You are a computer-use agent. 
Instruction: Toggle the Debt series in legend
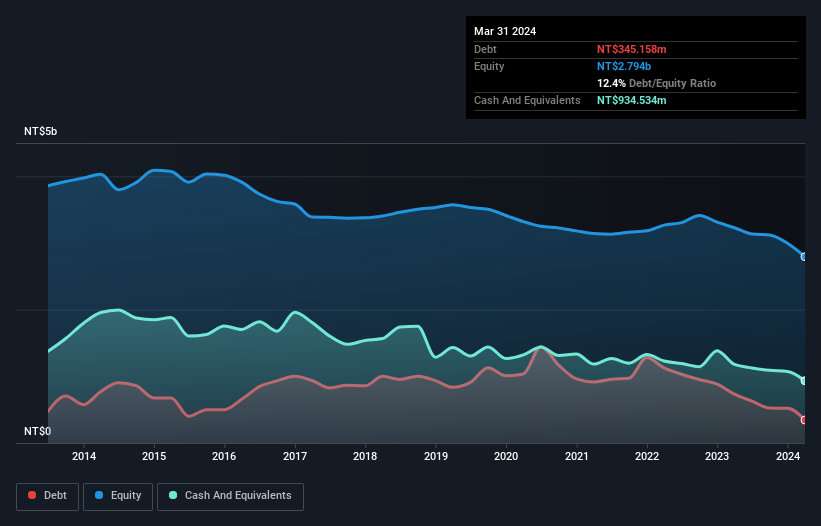[x=47, y=495]
